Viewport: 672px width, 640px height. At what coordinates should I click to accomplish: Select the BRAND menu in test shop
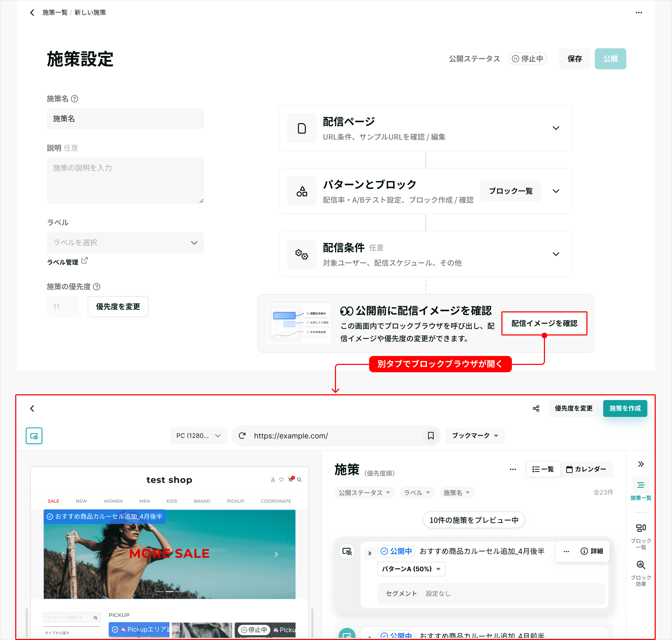[202, 501]
